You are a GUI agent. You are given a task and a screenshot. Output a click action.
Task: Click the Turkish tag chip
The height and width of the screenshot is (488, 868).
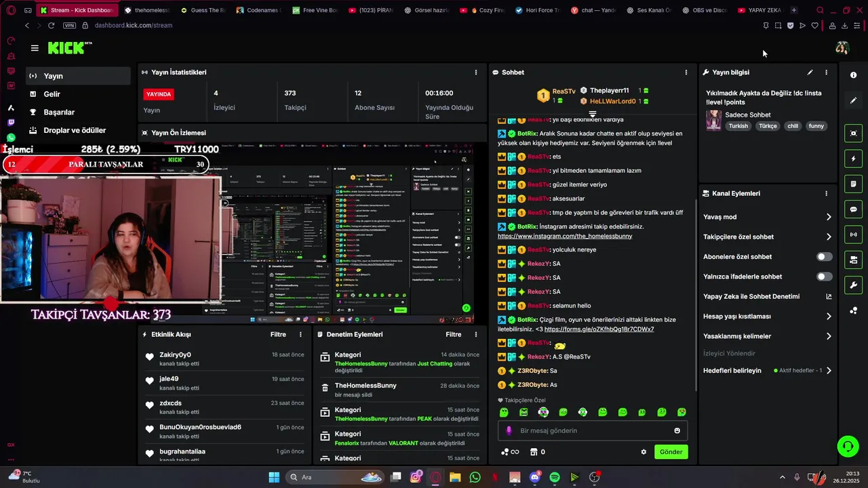(x=738, y=126)
